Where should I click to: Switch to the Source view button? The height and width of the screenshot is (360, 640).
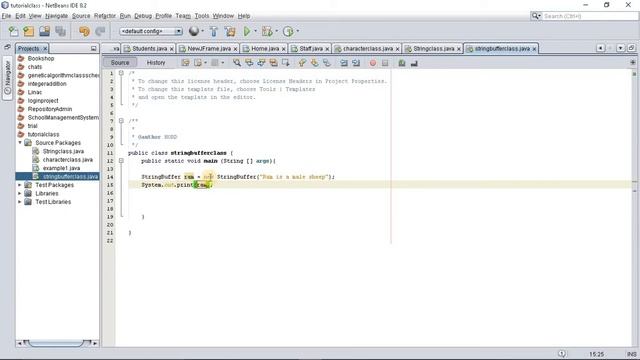click(x=120, y=63)
